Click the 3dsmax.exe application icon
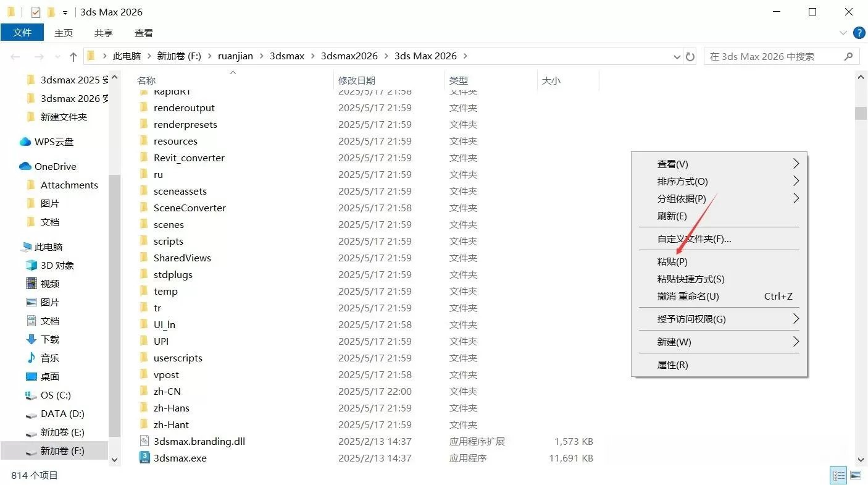Viewport: 868px width, 485px height. 144,458
